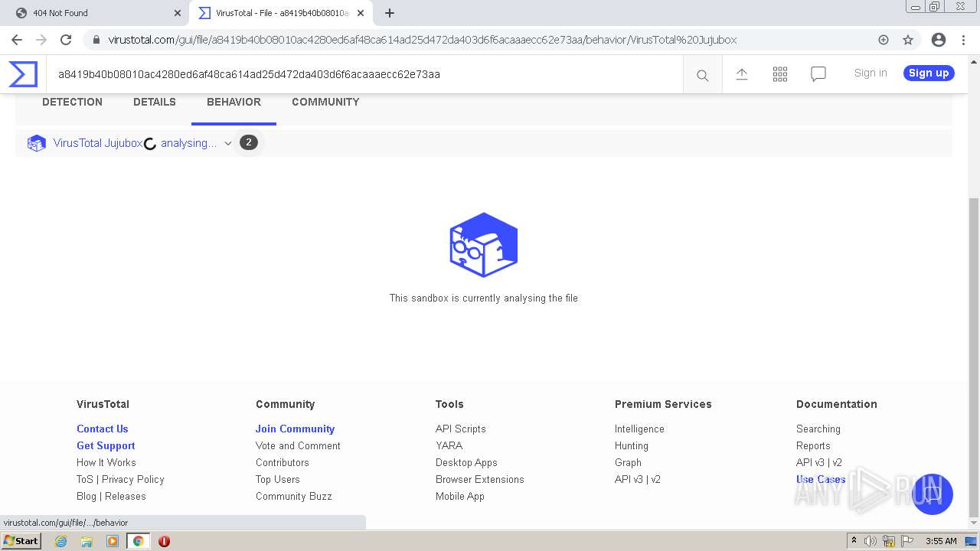Reload the page
The width and height of the screenshot is (980, 551).
pos(66,40)
